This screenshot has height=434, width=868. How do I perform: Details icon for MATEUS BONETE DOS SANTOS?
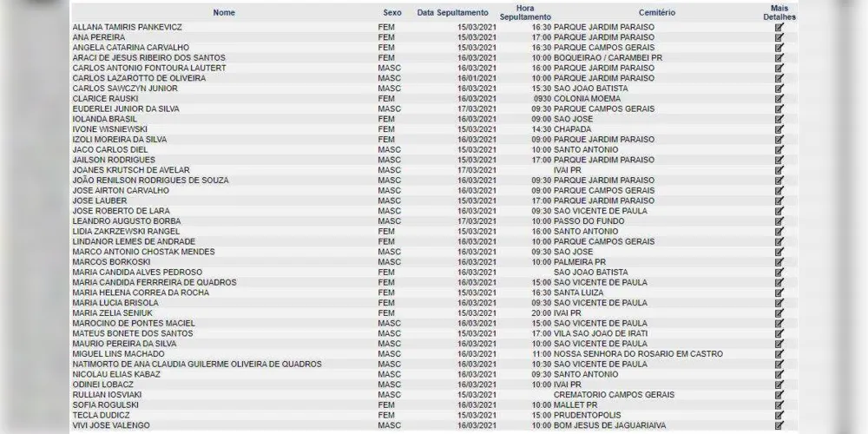point(779,334)
